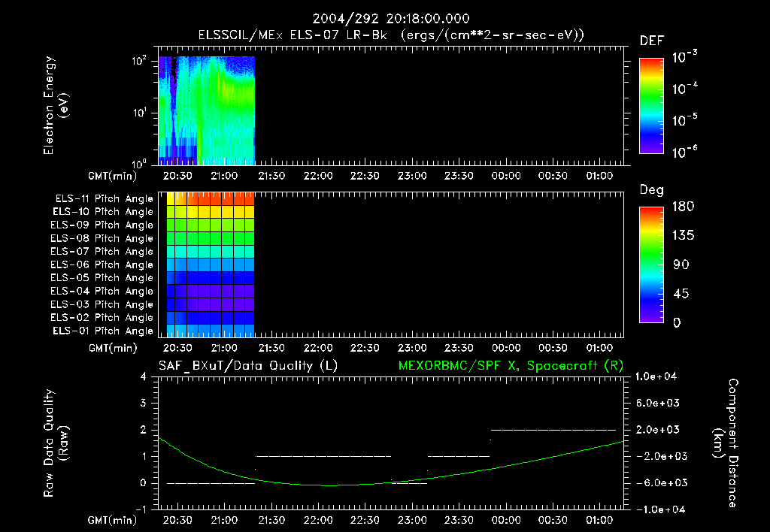Click 22:00 on the spectrogram time axis
770x532 pixels.
click(318, 176)
